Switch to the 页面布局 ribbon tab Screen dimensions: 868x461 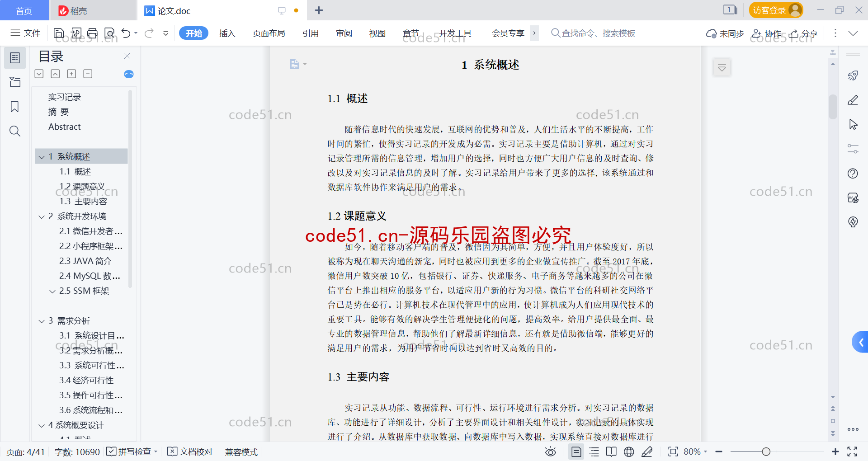(269, 33)
